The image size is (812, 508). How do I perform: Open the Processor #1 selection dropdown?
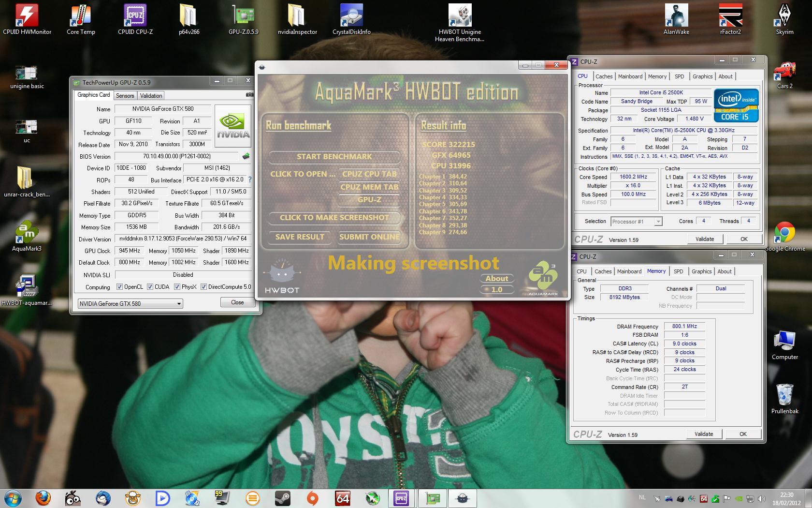pyautogui.click(x=636, y=222)
